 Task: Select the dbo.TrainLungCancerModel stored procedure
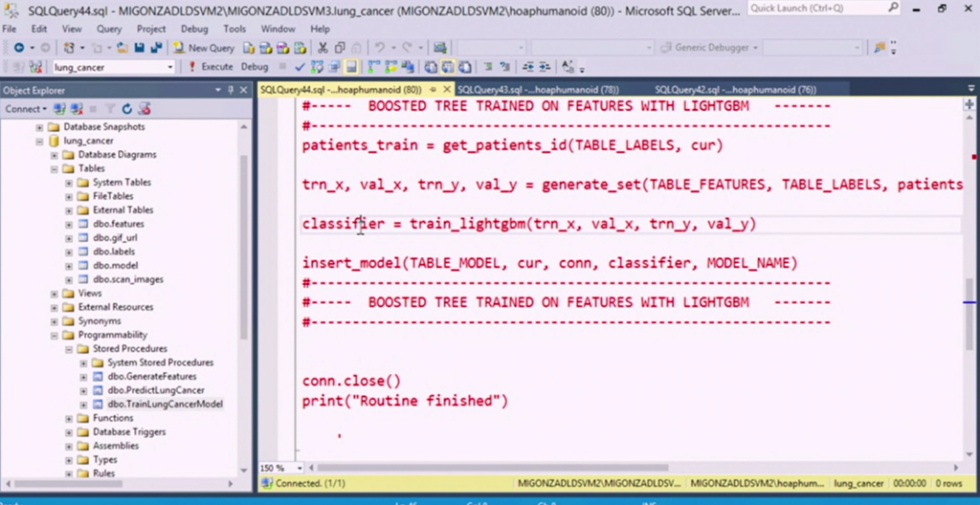coord(165,404)
